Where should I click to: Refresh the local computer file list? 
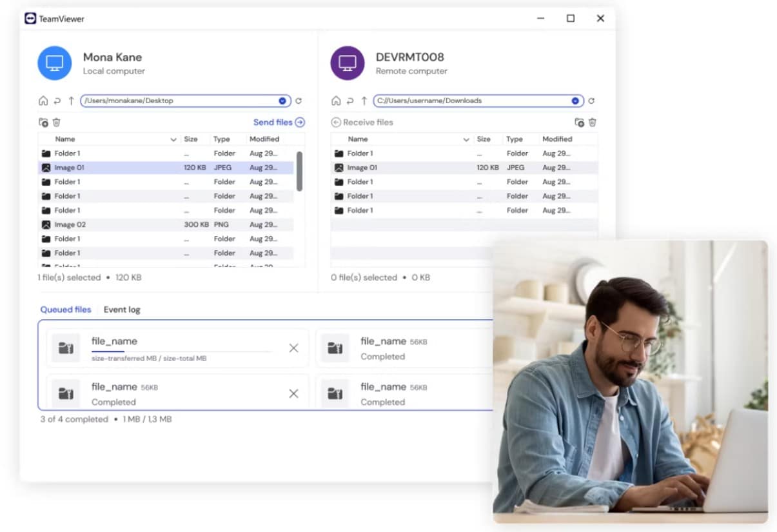coord(299,101)
